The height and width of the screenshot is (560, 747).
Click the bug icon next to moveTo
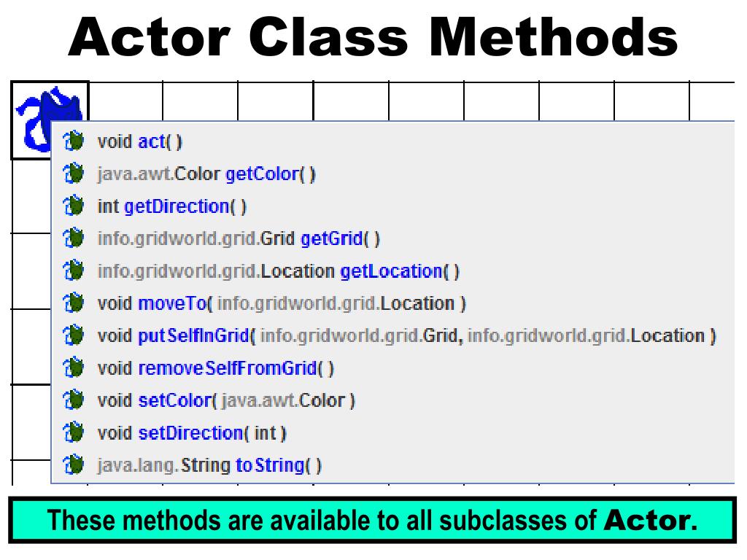(x=74, y=303)
